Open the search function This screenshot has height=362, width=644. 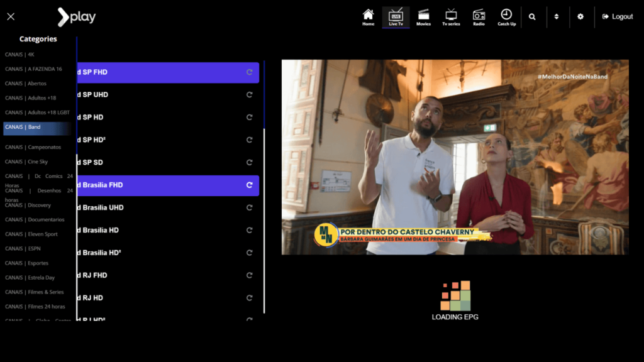pyautogui.click(x=533, y=16)
